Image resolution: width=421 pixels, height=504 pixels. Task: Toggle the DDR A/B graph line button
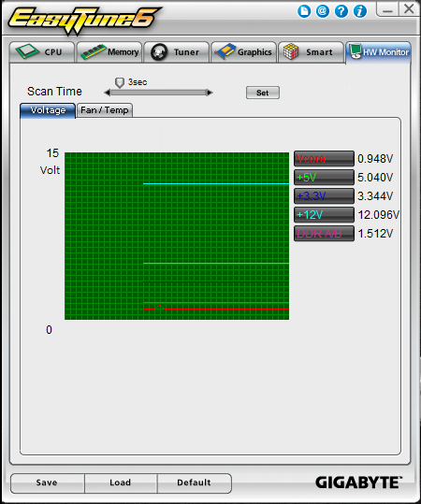[324, 233]
